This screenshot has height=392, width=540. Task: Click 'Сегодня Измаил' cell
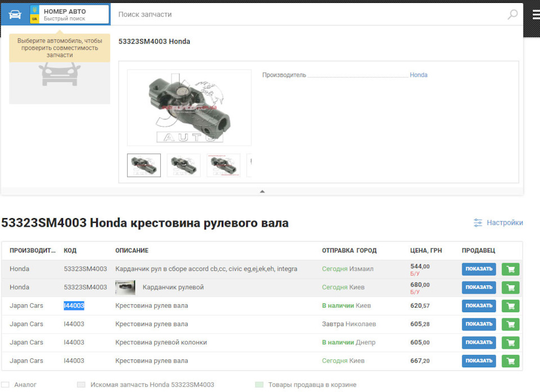(348, 269)
